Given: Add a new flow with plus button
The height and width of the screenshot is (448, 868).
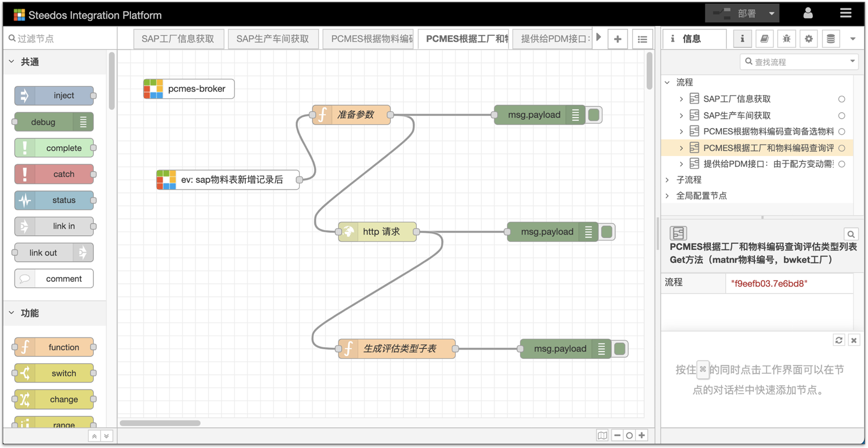Looking at the screenshot, I should (617, 39).
